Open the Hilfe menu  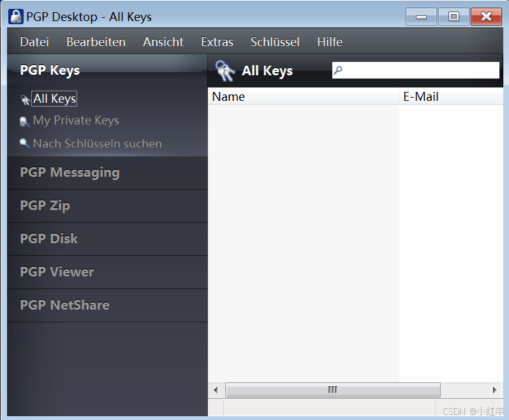(330, 41)
